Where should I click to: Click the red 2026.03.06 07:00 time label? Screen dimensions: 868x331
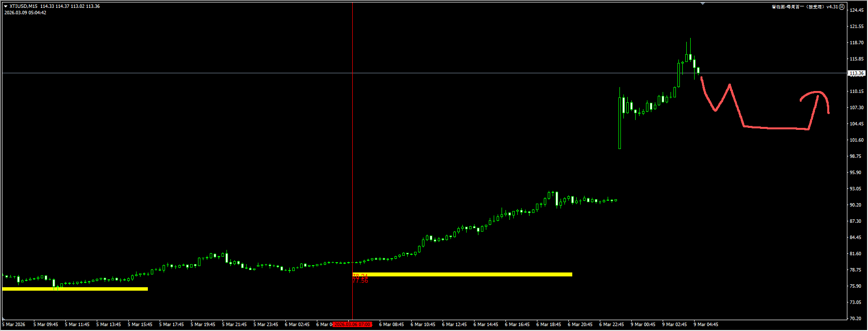(353, 325)
